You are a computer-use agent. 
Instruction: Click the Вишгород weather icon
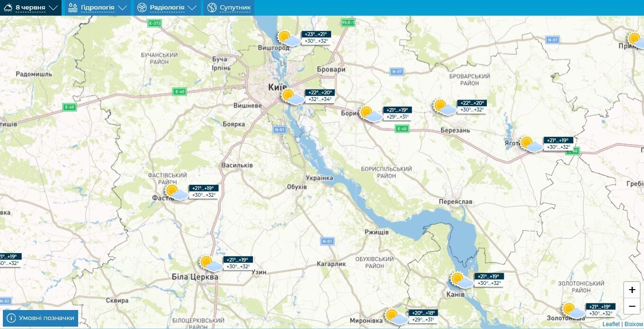pos(289,38)
